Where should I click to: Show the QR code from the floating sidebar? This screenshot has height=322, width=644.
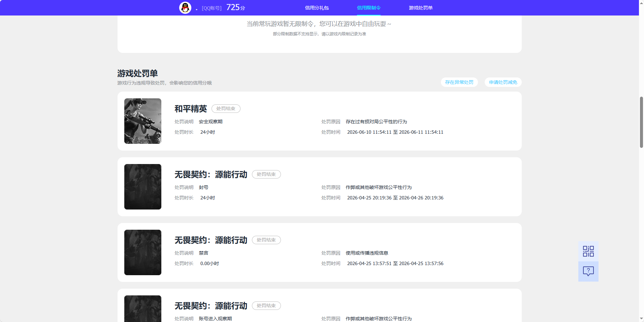(x=588, y=251)
